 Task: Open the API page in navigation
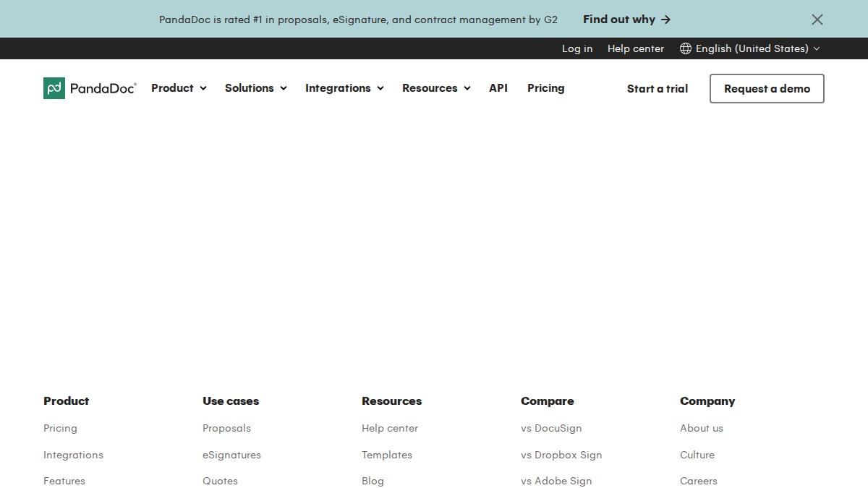point(498,88)
